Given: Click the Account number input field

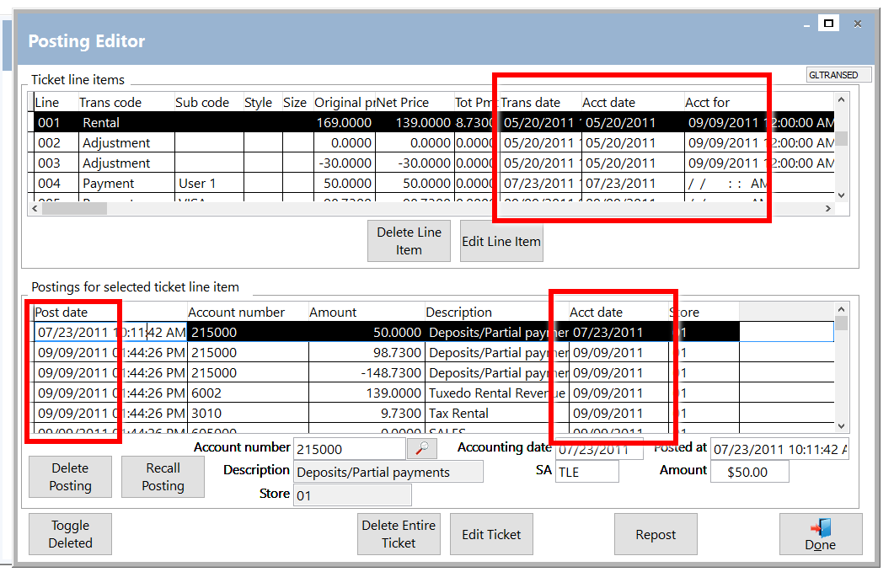Looking at the screenshot, I should (x=348, y=450).
